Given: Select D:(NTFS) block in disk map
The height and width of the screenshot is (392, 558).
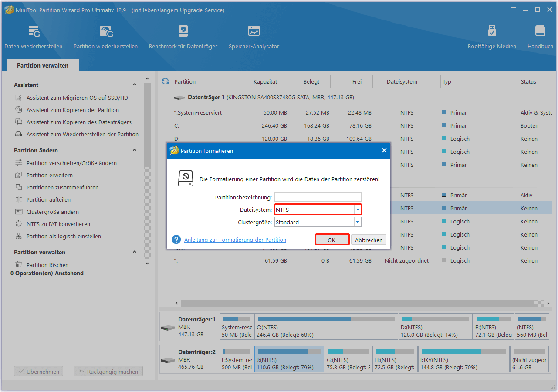Looking at the screenshot, I should tap(436, 327).
